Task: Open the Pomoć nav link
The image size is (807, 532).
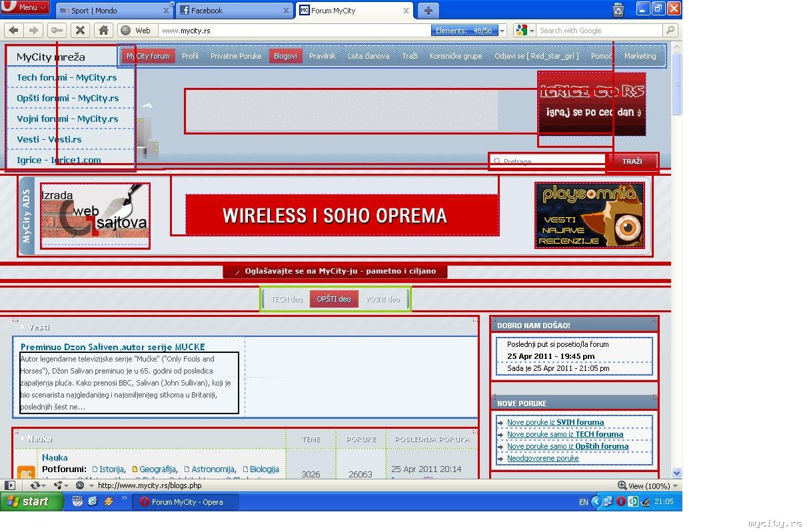Action: pos(601,56)
